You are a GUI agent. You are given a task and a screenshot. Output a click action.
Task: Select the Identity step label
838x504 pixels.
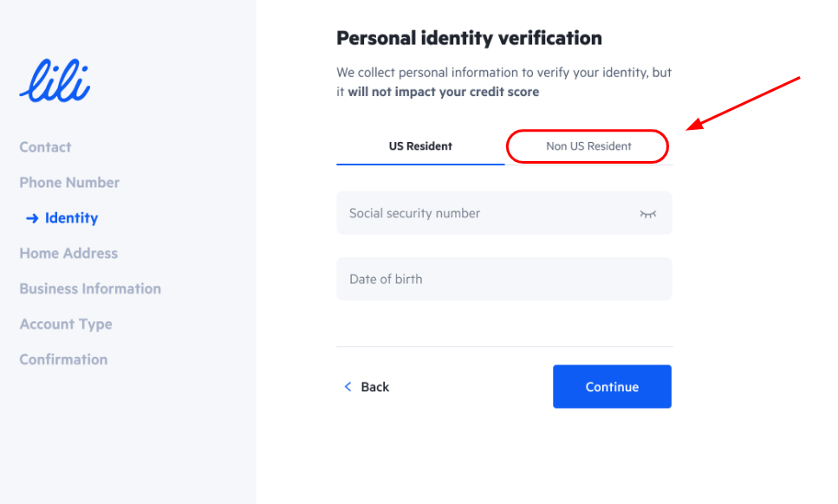point(72,218)
